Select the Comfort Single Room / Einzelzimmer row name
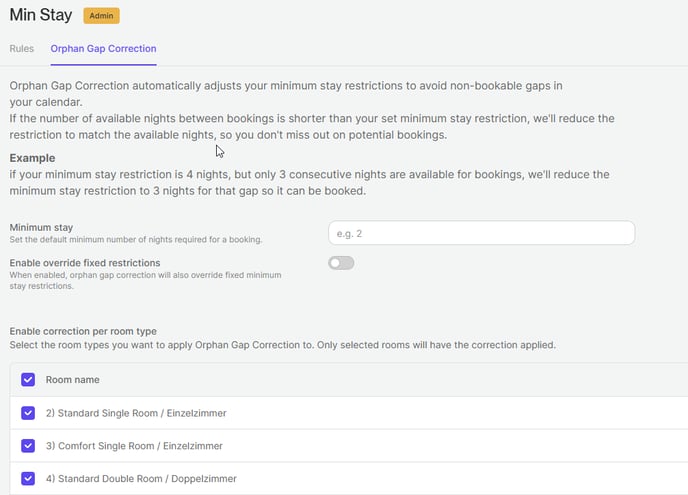Viewport: 688px width, 495px height. (134, 446)
